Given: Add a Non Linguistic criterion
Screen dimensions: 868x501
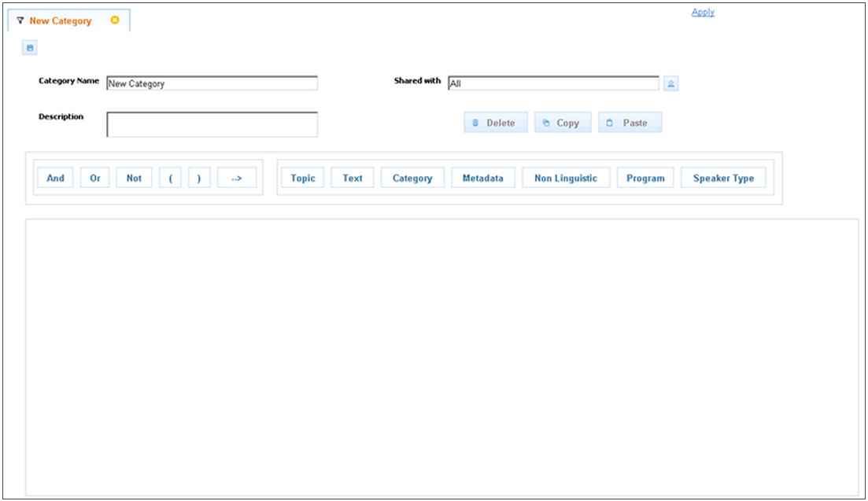Looking at the screenshot, I should [566, 177].
